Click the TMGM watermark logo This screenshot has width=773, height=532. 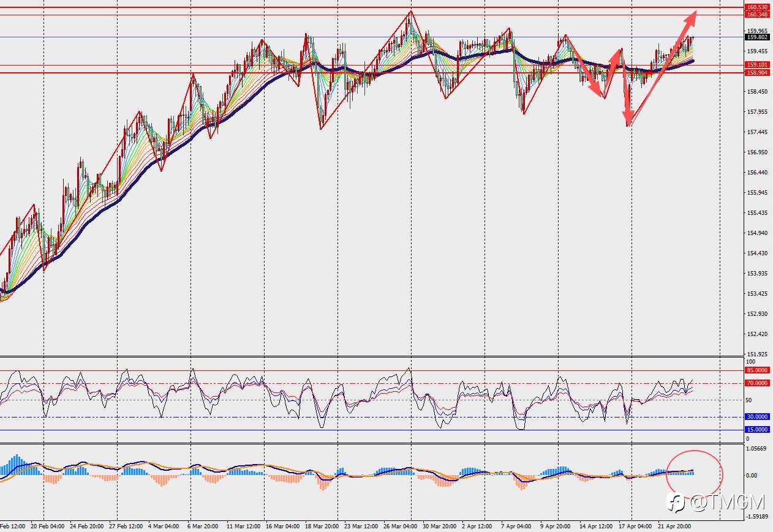pos(717,503)
